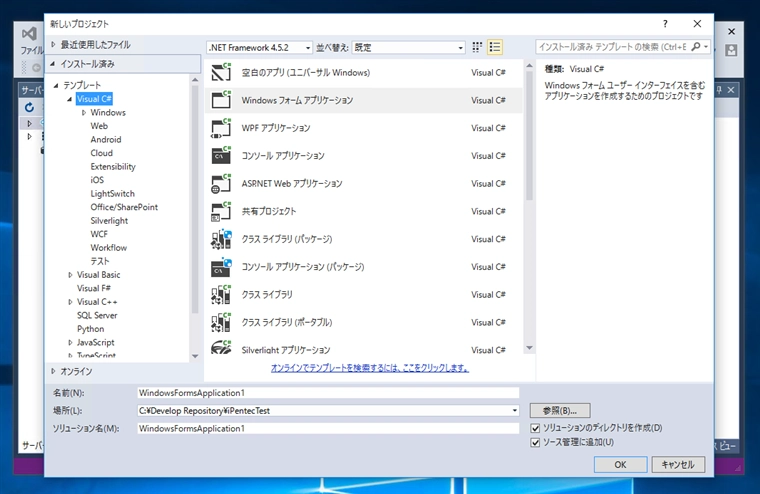Select the iOS category
760x494 pixels.
pyautogui.click(x=97, y=180)
